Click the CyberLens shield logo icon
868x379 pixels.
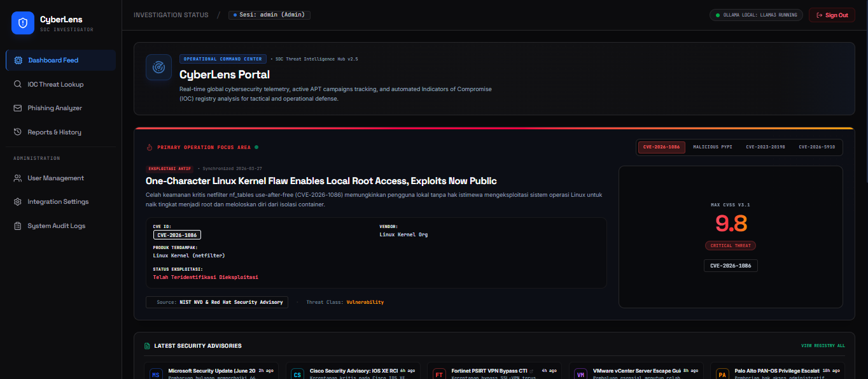click(23, 23)
